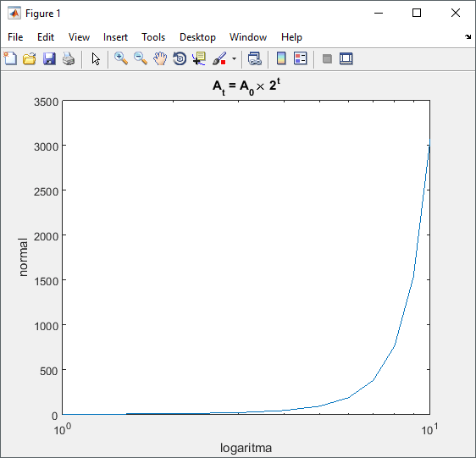Viewport: 476px width, 458px height.
Task: Select the Zoom Out magnifier tool
Action: pos(141,58)
